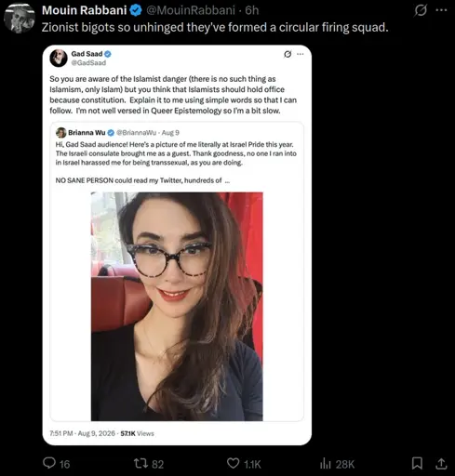Screen dimensions: 455x476
Task: Open Brianna Wu's small profile avatar
Action: (x=61, y=133)
